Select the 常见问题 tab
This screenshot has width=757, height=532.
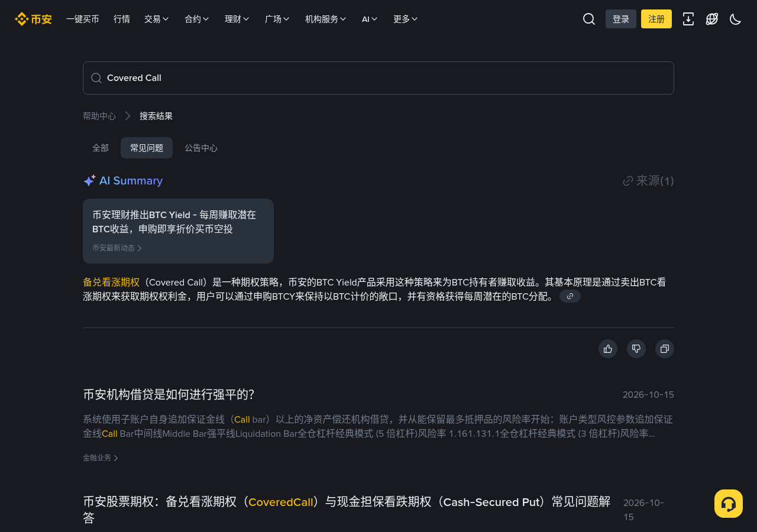click(147, 148)
